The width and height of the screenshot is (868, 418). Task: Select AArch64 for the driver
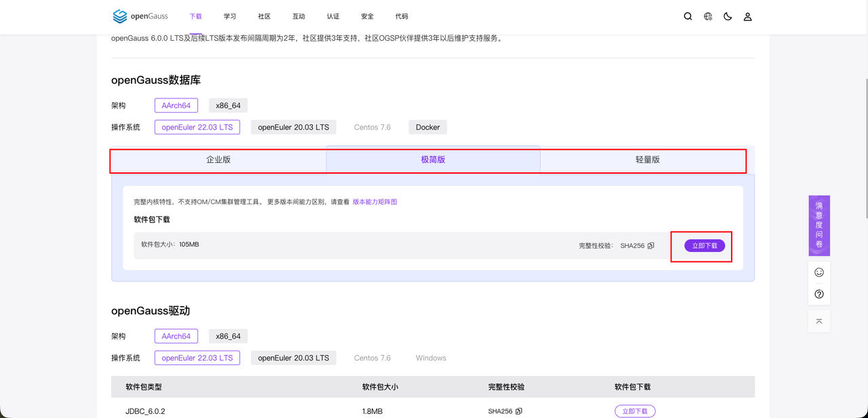tap(176, 337)
